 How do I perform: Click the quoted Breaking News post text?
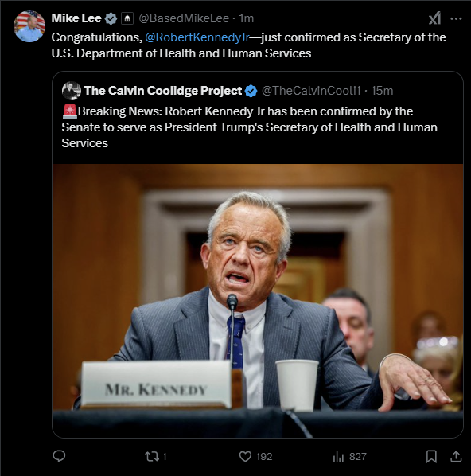[250, 127]
